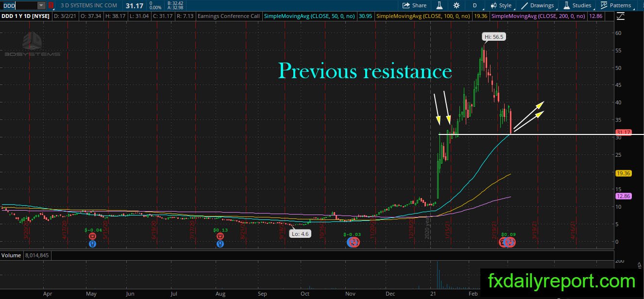
Task: Click the August blue lightbulb icon
Action: [x=220, y=243]
